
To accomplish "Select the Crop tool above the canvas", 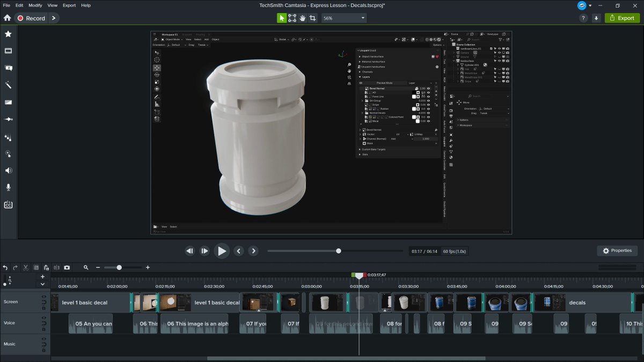I will pyautogui.click(x=313, y=18).
